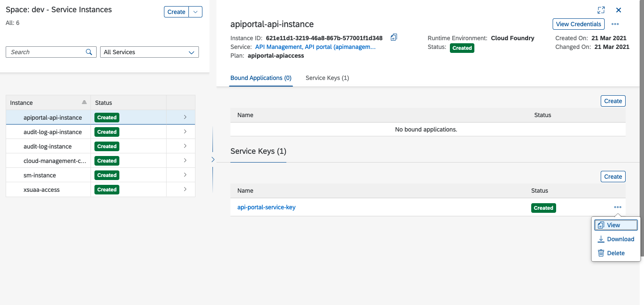644x305 pixels.
Task: Switch to the Service Keys (1) tab
Action: [327, 78]
